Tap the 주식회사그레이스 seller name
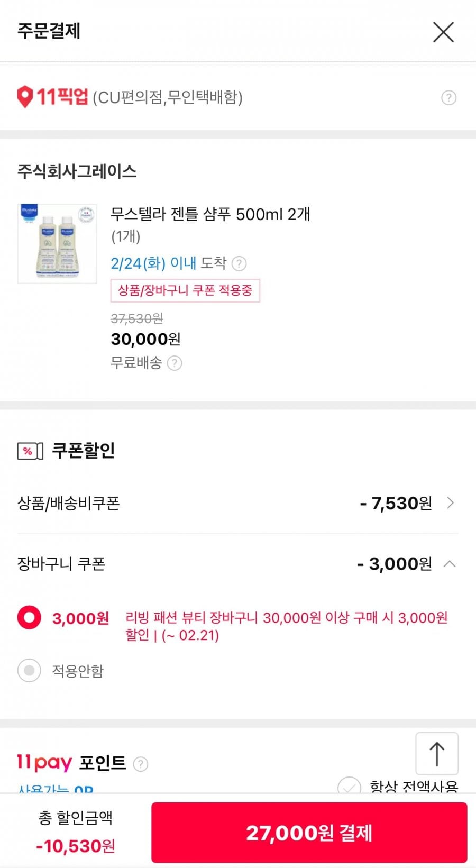 click(x=77, y=171)
